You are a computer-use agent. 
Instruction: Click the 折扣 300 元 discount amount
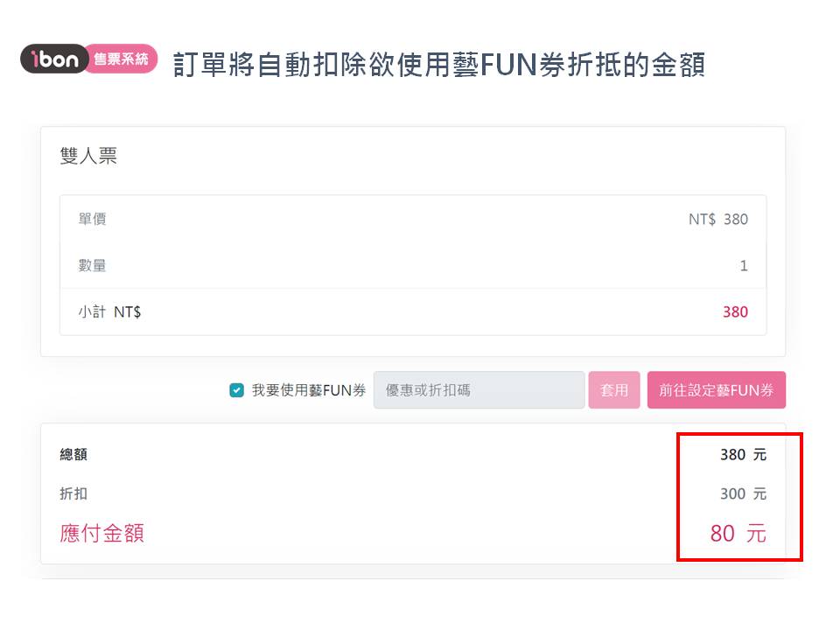[743, 493]
